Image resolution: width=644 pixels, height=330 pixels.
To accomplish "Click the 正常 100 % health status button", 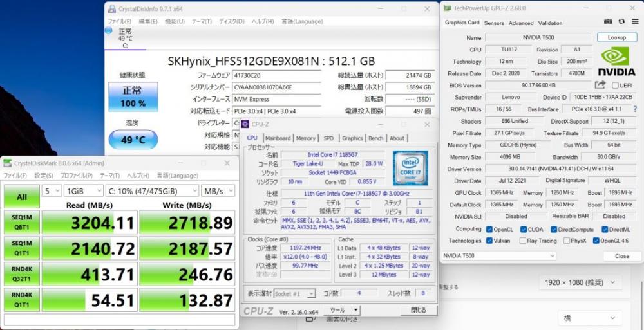I will point(133,96).
